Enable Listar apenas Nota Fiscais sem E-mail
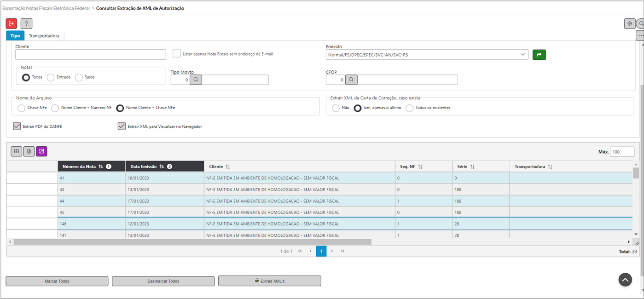 (177, 54)
